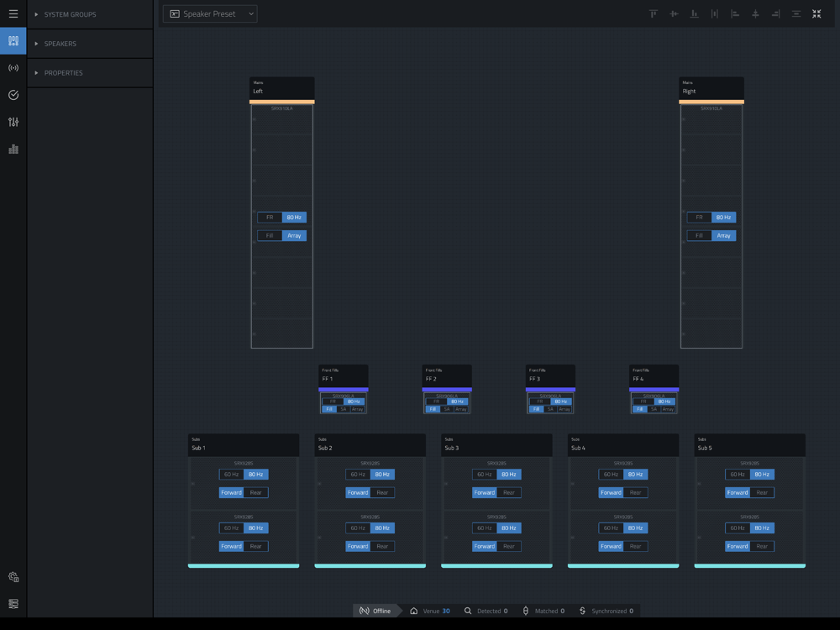Click the cyan color bar under Sub 1
This screenshot has width=840, height=630.
pos(244,565)
